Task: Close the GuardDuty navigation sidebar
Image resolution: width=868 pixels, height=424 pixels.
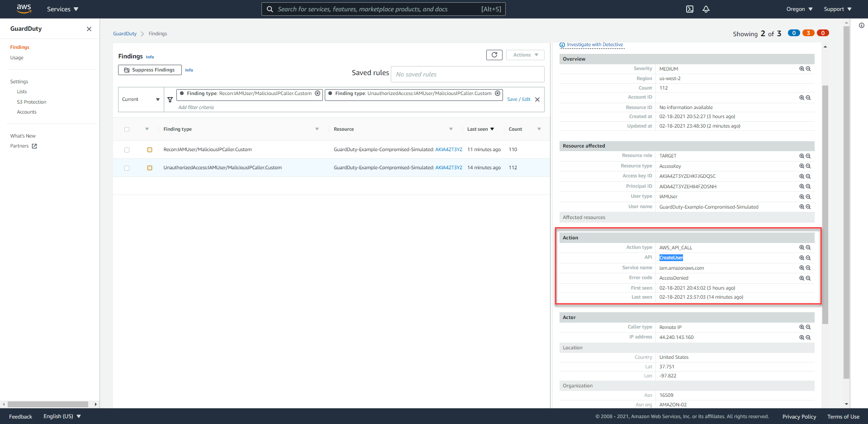Action: (x=89, y=29)
